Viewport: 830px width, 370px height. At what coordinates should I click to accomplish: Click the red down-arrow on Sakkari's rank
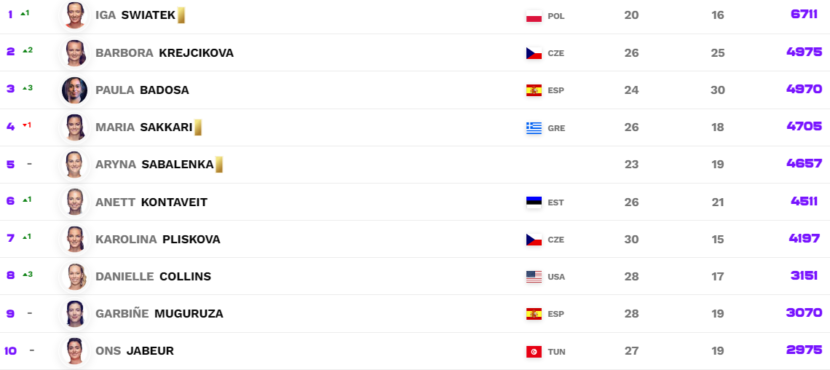[24, 125]
